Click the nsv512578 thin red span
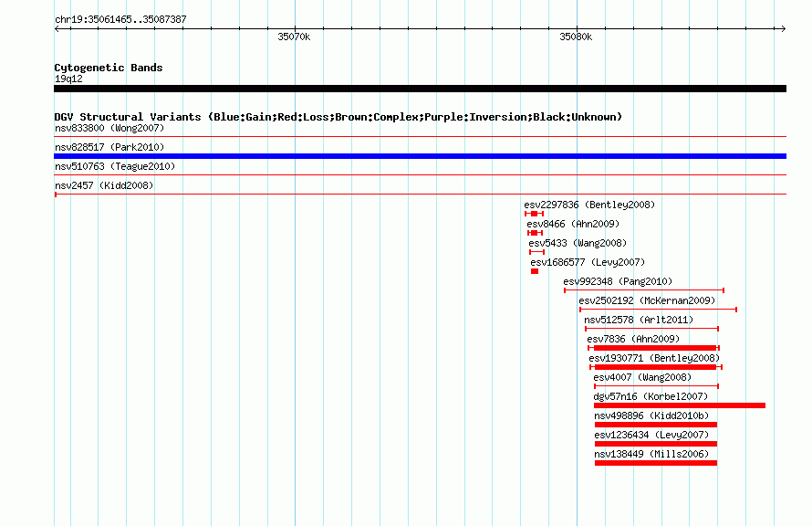 coord(652,329)
